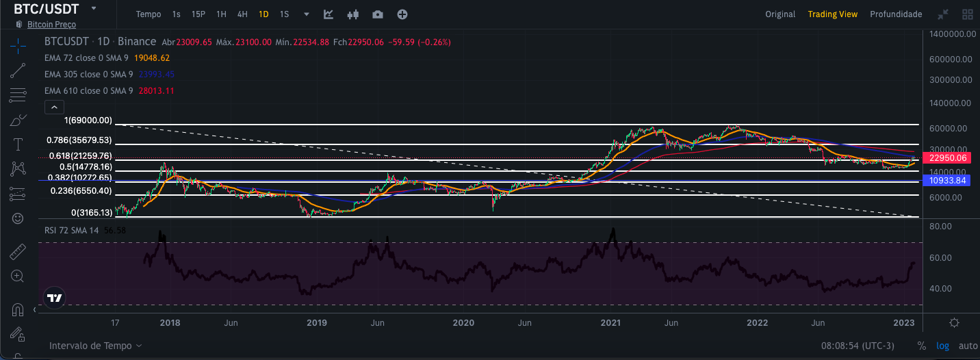The width and height of the screenshot is (980, 360).
Task: Select Fibonacci level 0(3165.13) label
Action: 92,212
